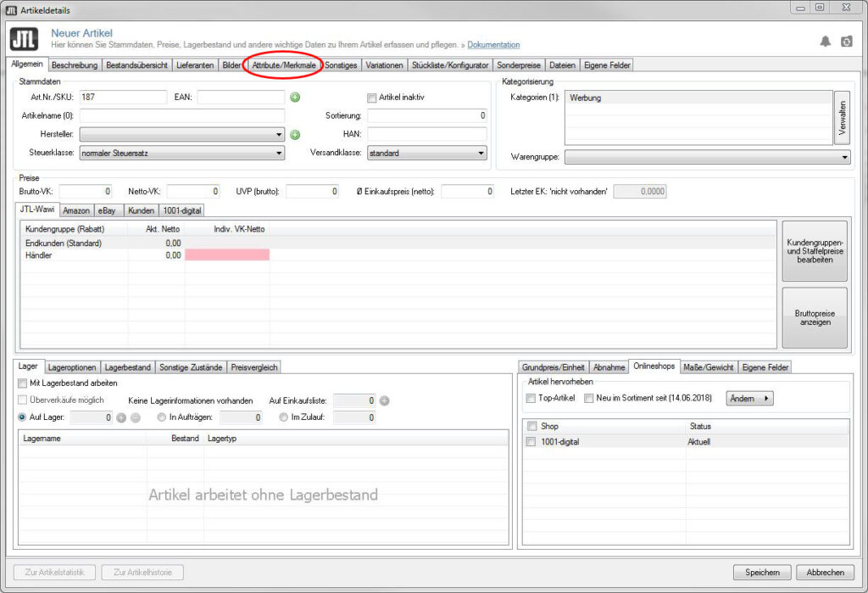Click the plus icon next to Auf Lager
868x593 pixels.
[x=121, y=417]
